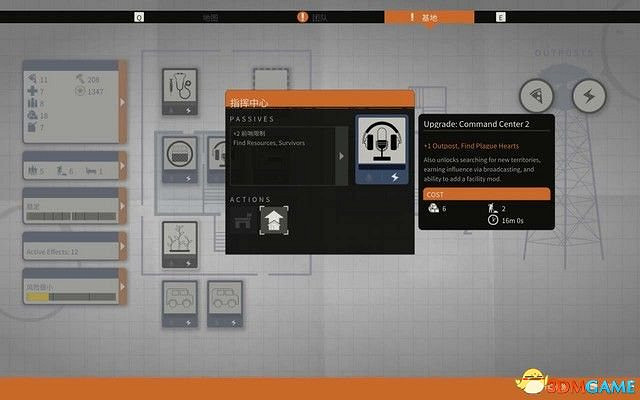Click the circular lightning power button
Viewport: 640px width, 400px height.
pyautogui.click(x=588, y=95)
